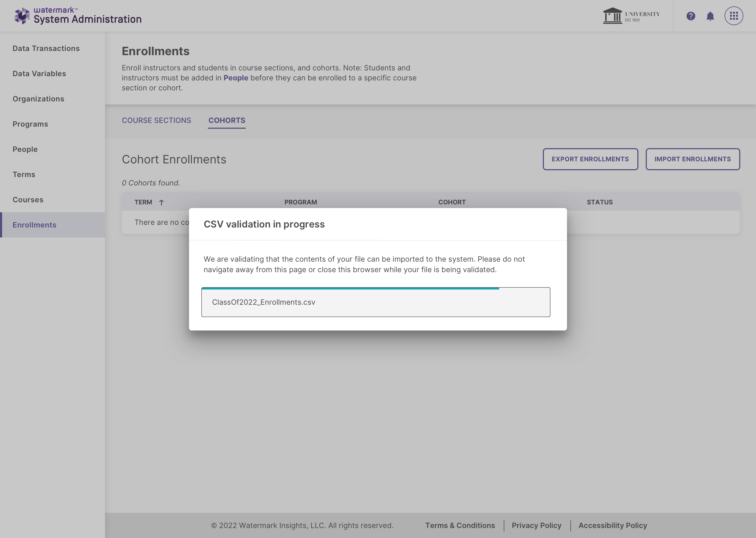Click the CSV validation in progress heading
The width and height of the screenshot is (756, 538).
click(264, 224)
